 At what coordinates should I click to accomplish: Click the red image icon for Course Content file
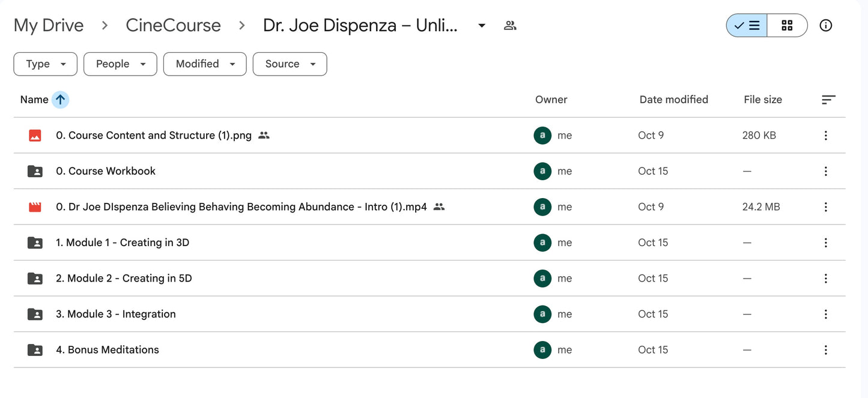tap(34, 135)
